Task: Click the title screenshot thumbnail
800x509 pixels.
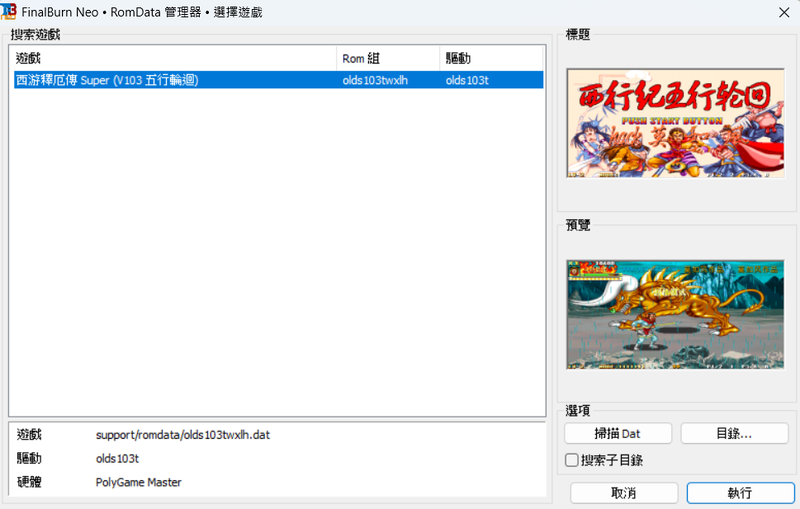Action: pos(676,123)
